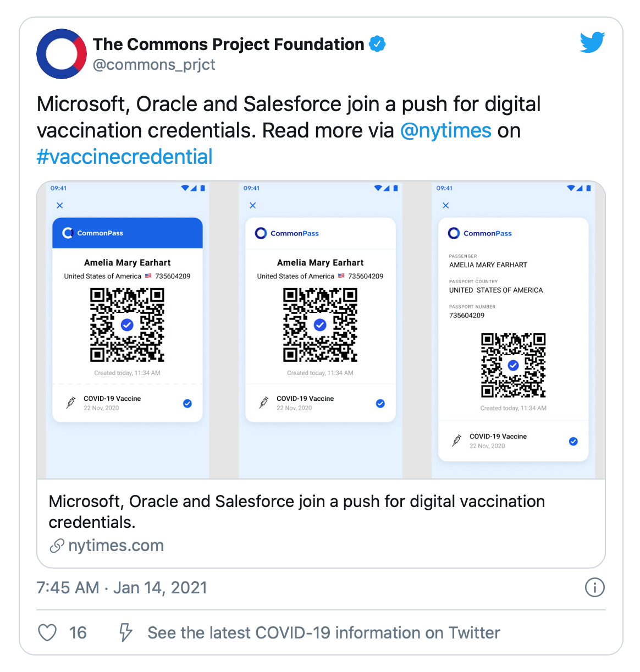The height and width of the screenshot is (672, 640).
Task: Click the blue verified badge
Action: click(377, 44)
